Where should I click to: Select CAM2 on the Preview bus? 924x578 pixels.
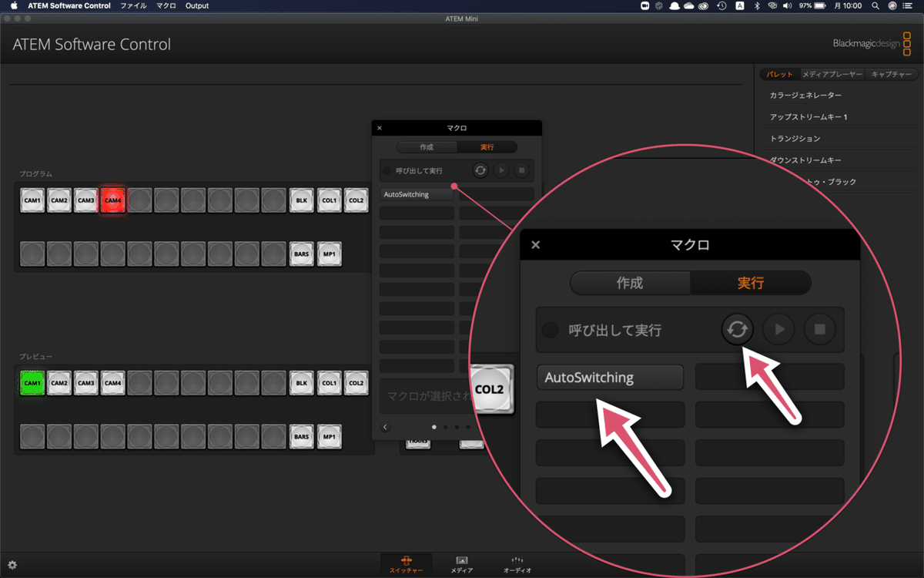(59, 383)
